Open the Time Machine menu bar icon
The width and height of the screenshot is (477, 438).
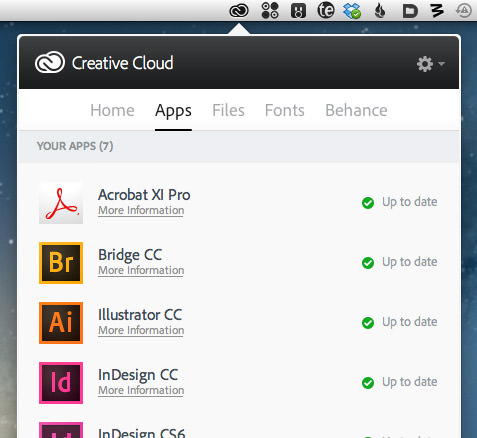click(x=464, y=10)
